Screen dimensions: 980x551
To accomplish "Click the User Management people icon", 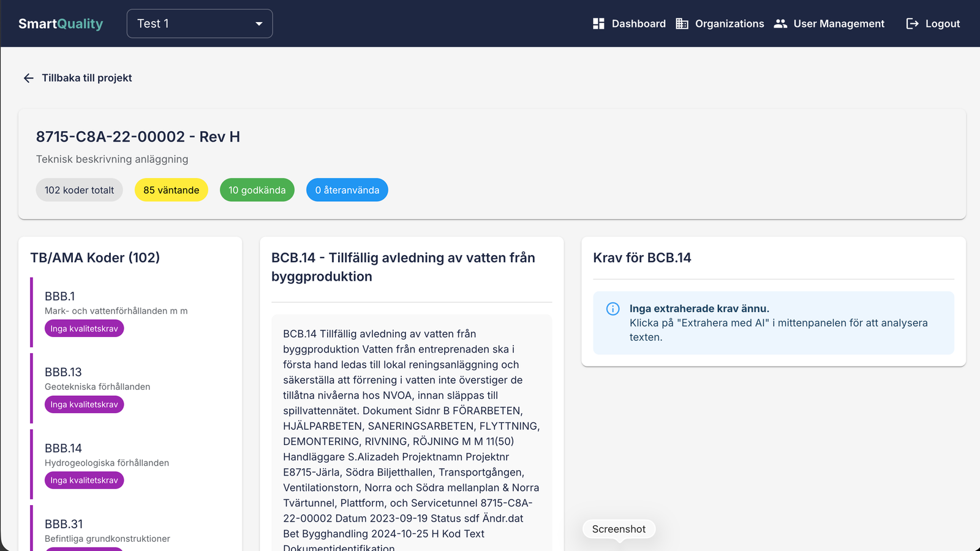I will tap(780, 23).
